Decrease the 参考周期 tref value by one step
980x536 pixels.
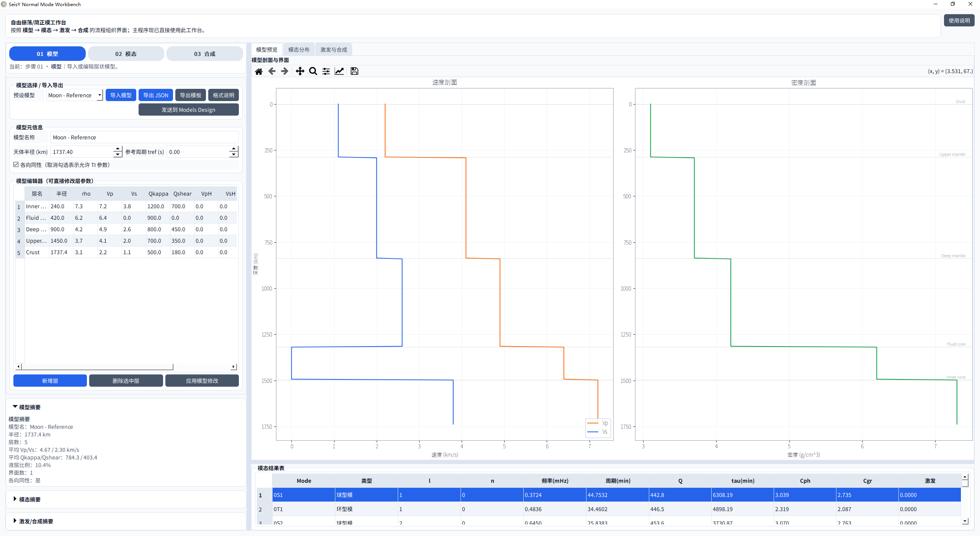click(234, 155)
